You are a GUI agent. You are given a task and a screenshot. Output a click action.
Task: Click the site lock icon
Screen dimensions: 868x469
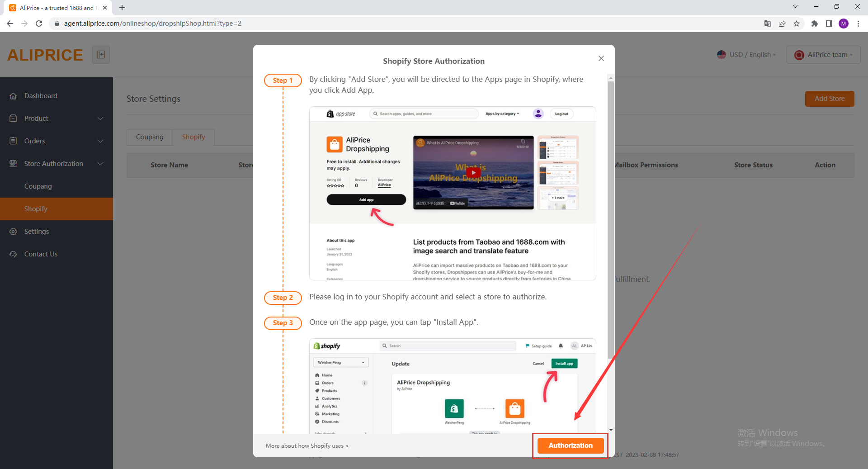click(57, 24)
